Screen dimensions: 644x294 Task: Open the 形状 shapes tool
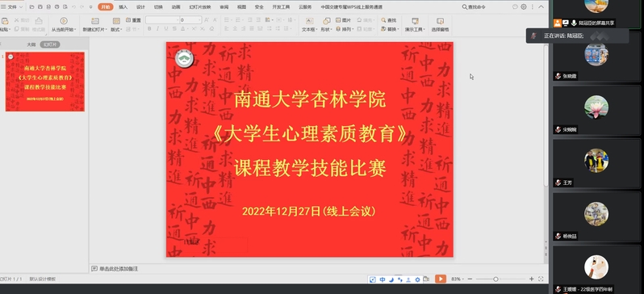pyautogui.click(x=327, y=21)
